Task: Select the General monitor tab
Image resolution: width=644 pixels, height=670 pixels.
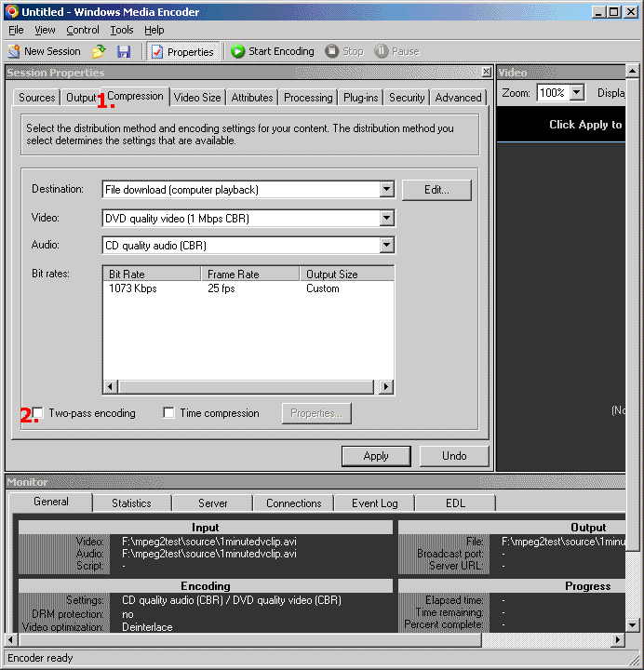Action: pyautogui.click(x=51, y=502)
